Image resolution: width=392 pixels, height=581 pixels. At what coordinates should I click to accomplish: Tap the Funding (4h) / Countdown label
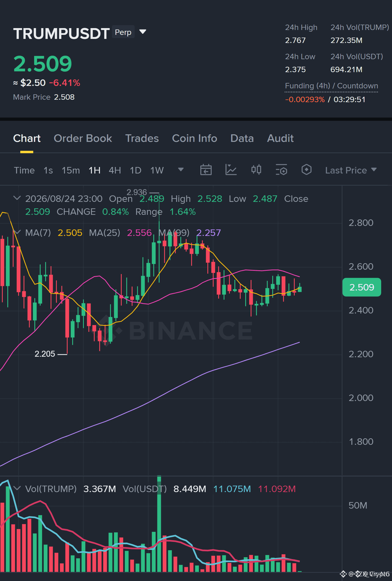click(331, 86)
